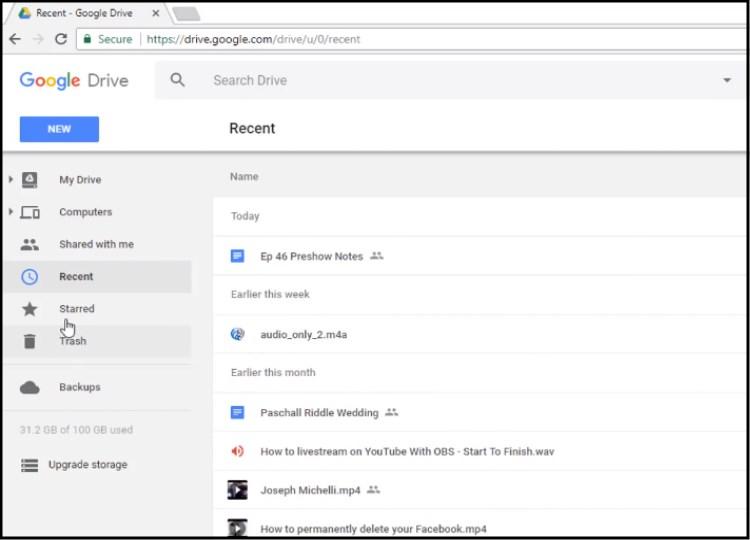Click the Starred star icon
This screenshot has width=750, height=540.
pyautogui.click(x=30, y=309)
